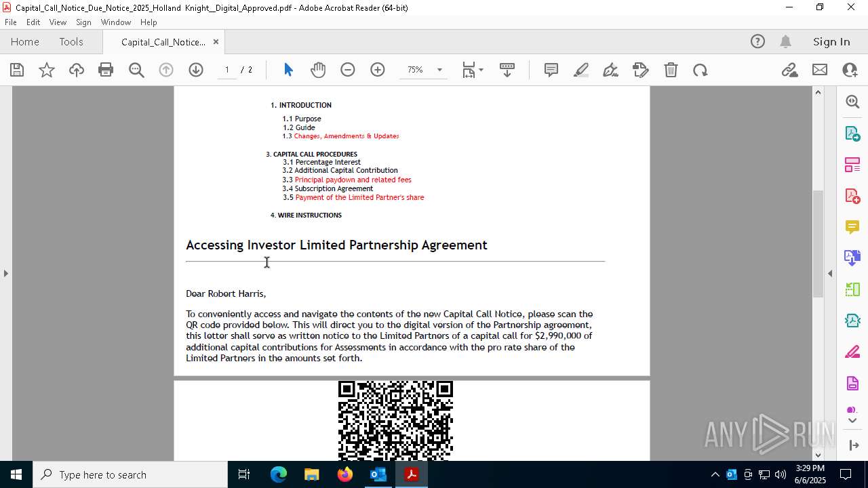Expand more tools chevron in right sidebar

[852, 421]
